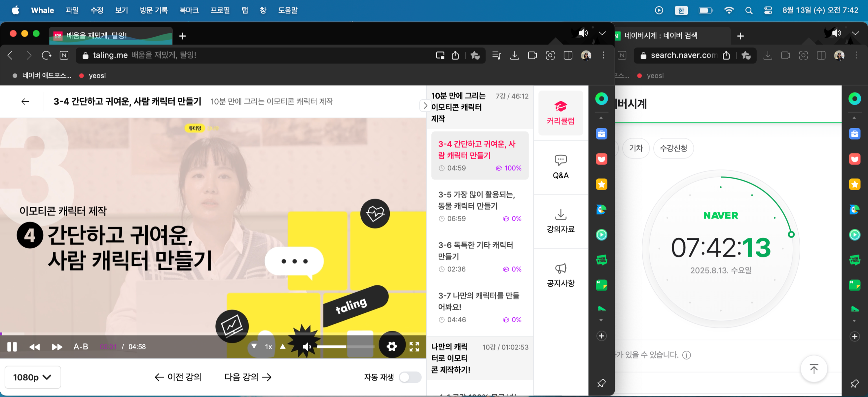Click the fullscreen icon in video player
The height and width of the screenshot is (397, 868).
pyautogui.click(x=414, y=347)
